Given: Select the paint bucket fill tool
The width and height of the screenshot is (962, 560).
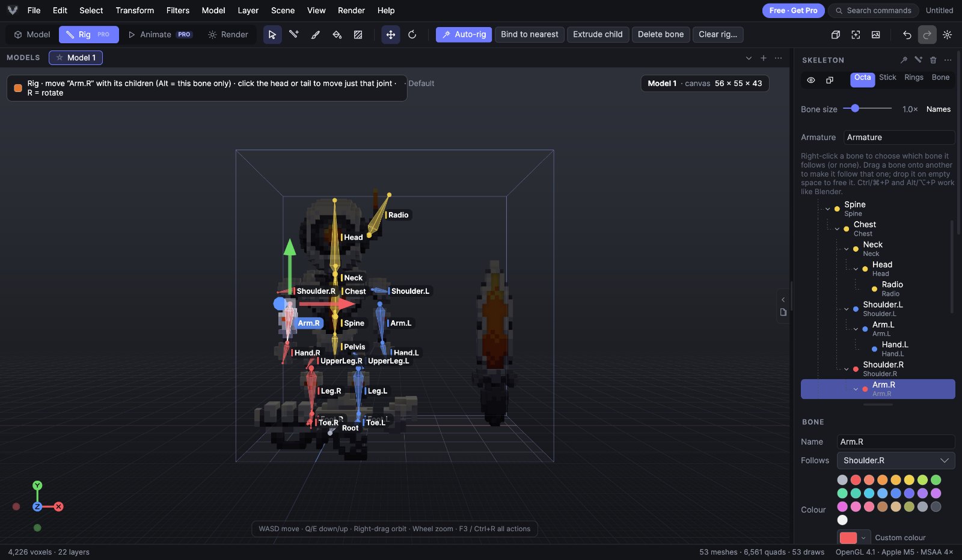Looking at the screenshot, I should (x=337, y=35).
